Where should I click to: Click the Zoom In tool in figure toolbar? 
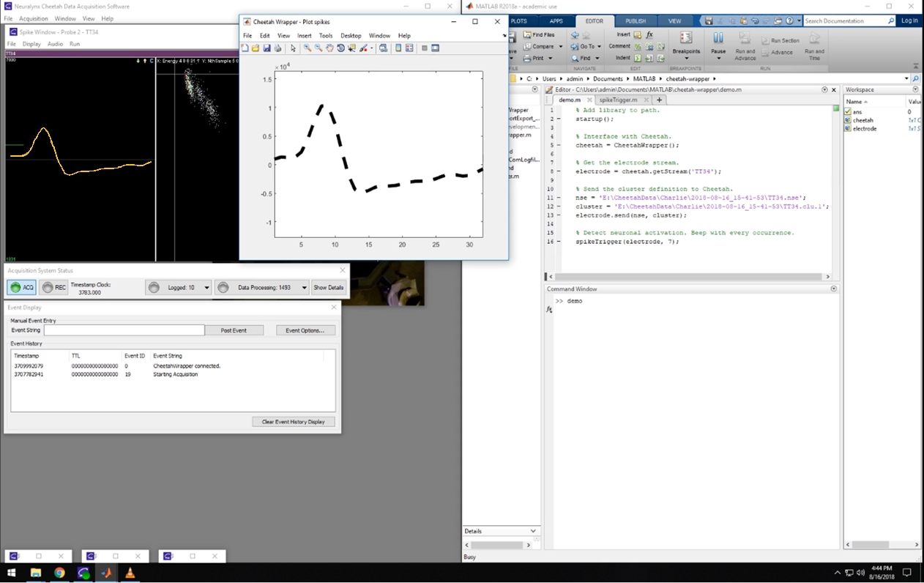tap(308, 48)
